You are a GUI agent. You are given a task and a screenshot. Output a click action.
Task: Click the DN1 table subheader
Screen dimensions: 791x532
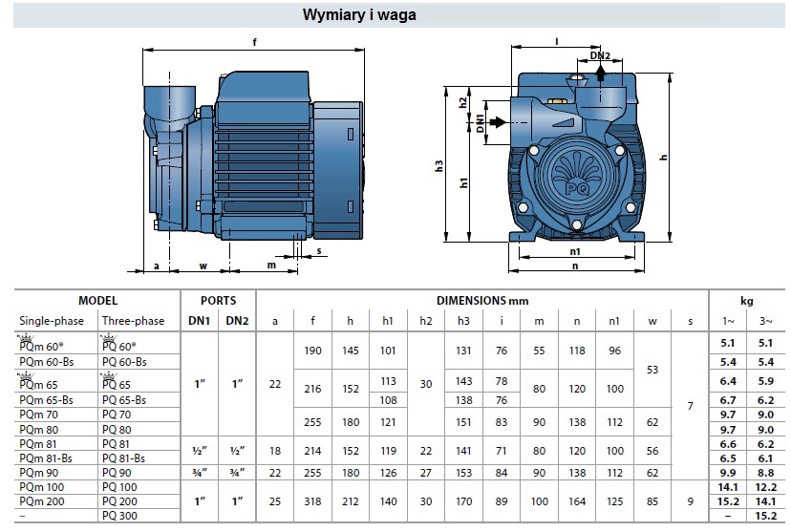coord(200,321)
